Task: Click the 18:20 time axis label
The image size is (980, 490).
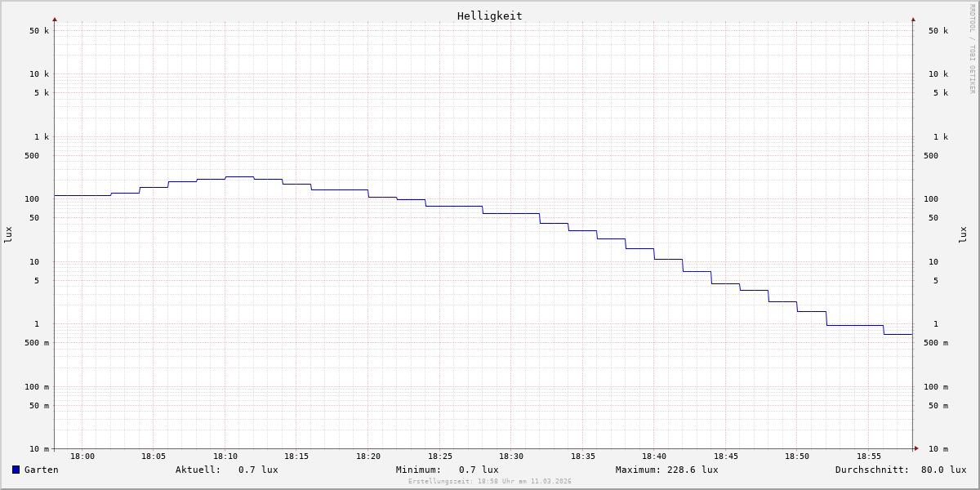Action: pyautogui.click(x=368, y=457)
